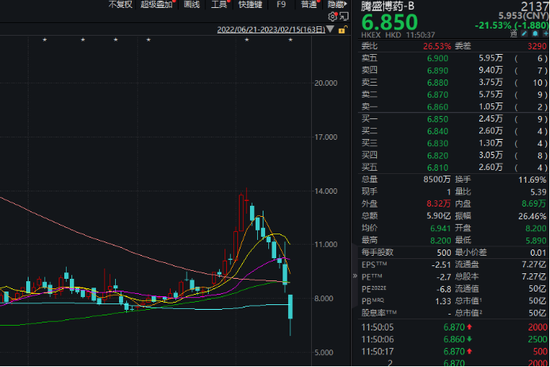Click the current price 6.850 headline
This screenshot has height=367, width=550.
[x=389, y=22]
